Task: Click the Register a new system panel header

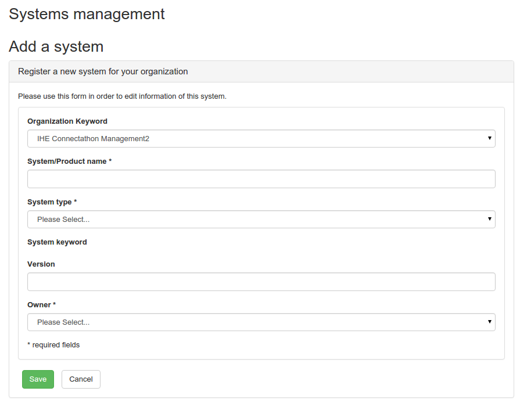Action: [102, 71]
